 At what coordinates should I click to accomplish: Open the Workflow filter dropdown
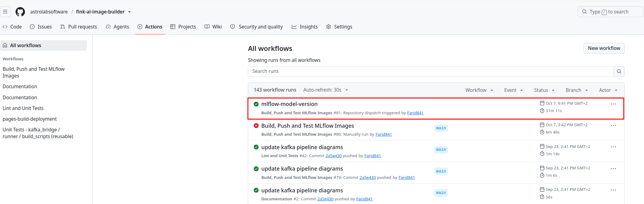pos(479,90)
